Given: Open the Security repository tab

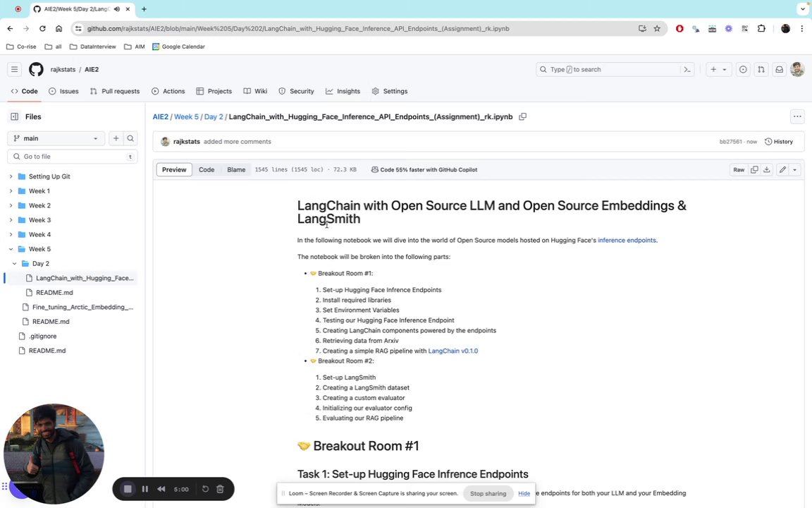Looking at the screenshot, I should click(296, 91).
